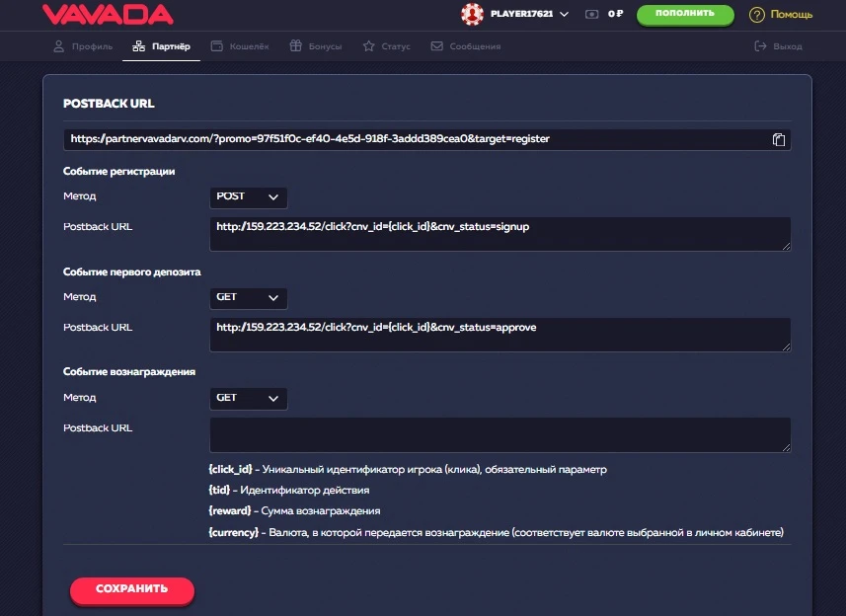
Task: Open the player avatar icon
Action: click(x=472, y=14)
